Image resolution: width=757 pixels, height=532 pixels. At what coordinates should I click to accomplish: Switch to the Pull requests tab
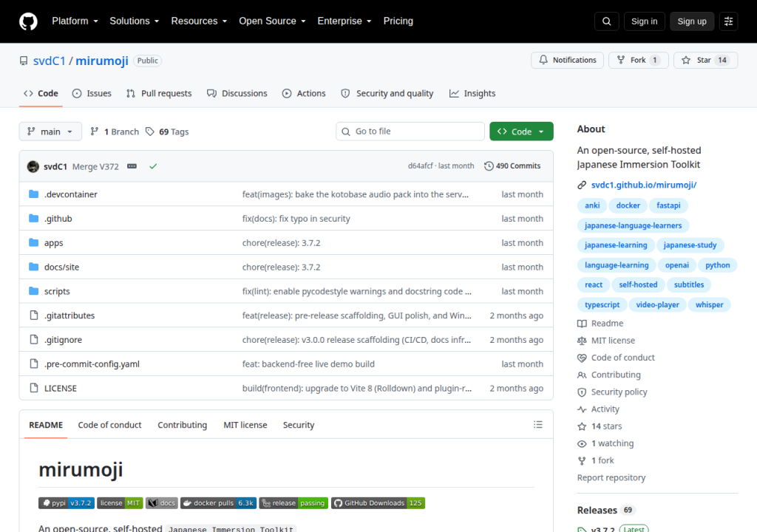click(159, 94)
